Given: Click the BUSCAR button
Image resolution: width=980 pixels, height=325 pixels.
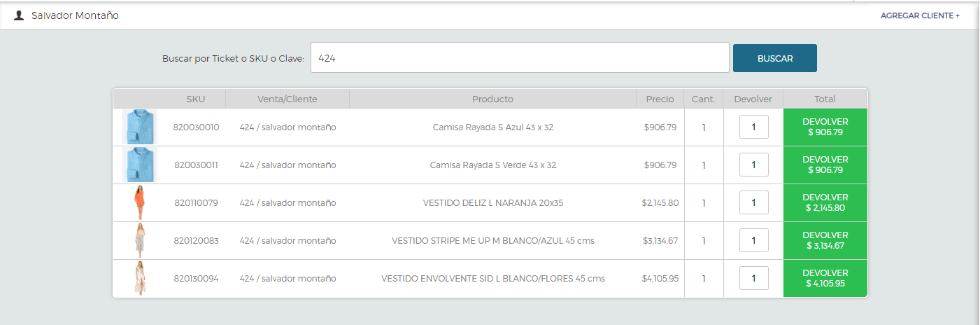Looking at the screenshot, I should [x=775, y=58].
